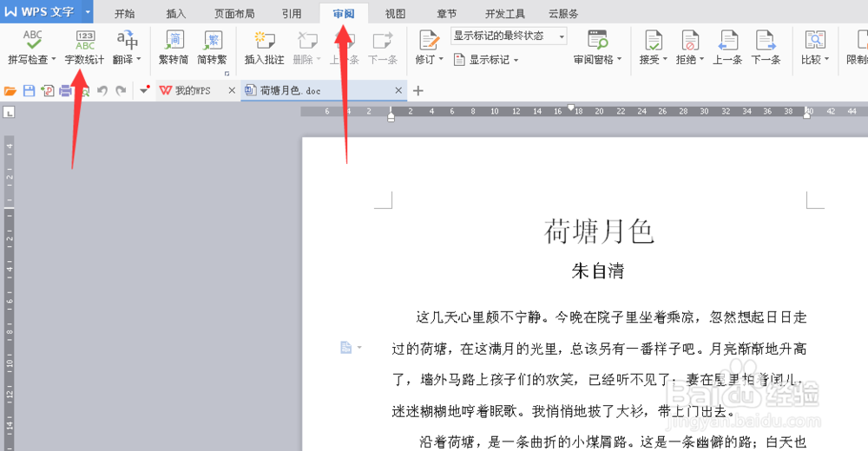Click the compare (比较) documents icon

(x=815, y=40)
